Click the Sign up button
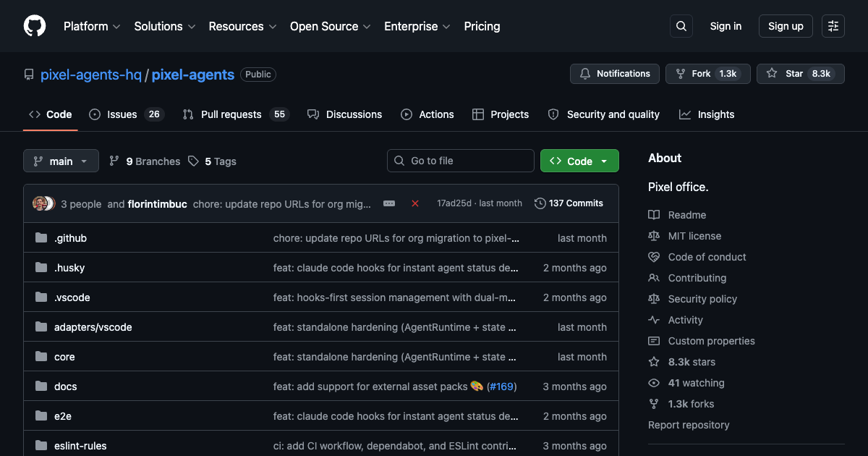 coord(786,26)
